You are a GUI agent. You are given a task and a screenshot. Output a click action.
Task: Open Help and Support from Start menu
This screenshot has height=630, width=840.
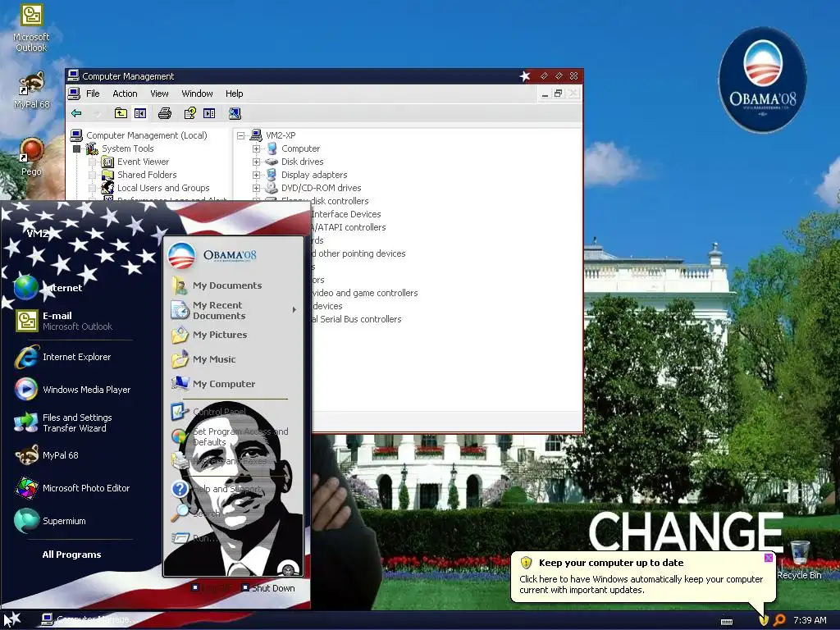point(216,489)
